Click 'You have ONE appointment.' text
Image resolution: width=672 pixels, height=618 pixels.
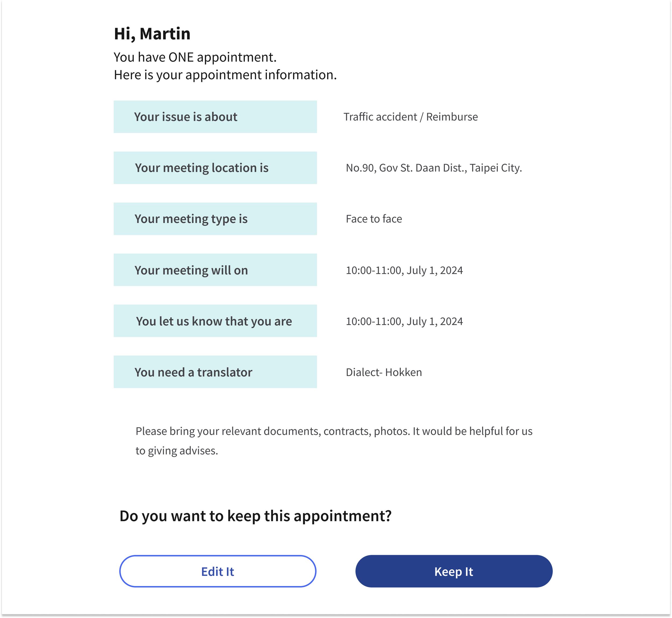195,57
